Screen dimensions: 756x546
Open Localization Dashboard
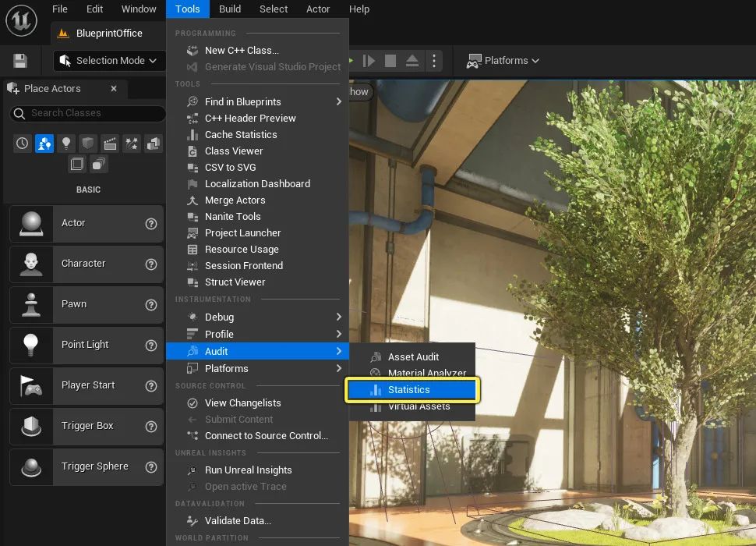pos(257,184)
